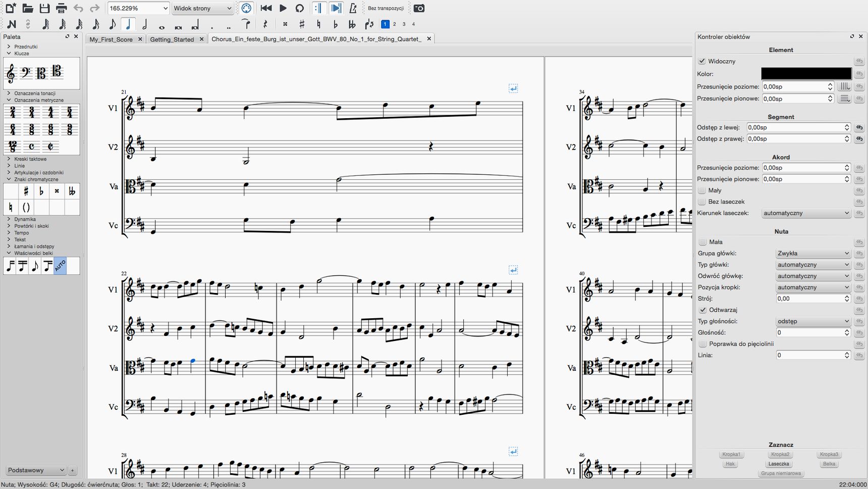The image size is (868, 489).
Task: Select the half note duration
Action: click(x=145, y=24)
